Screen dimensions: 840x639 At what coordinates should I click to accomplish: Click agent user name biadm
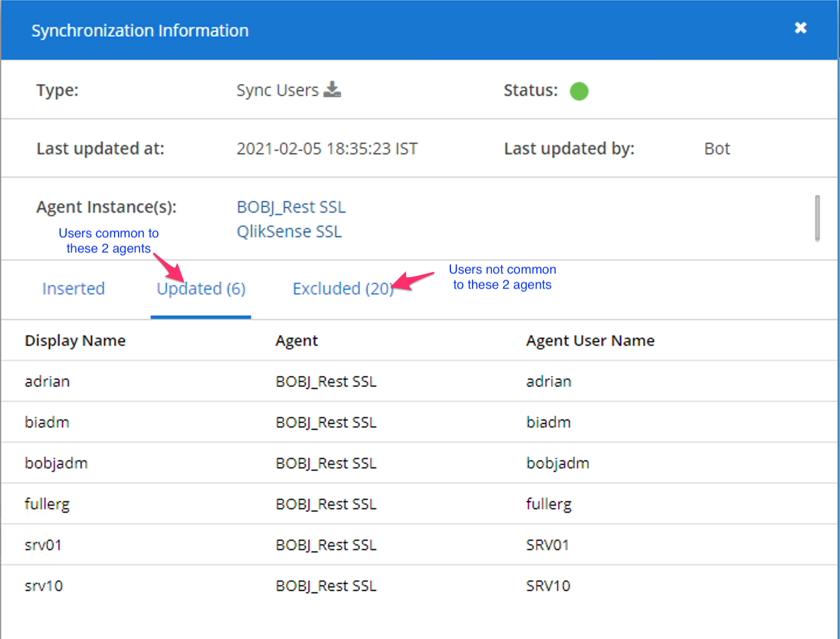coord(549,422)
